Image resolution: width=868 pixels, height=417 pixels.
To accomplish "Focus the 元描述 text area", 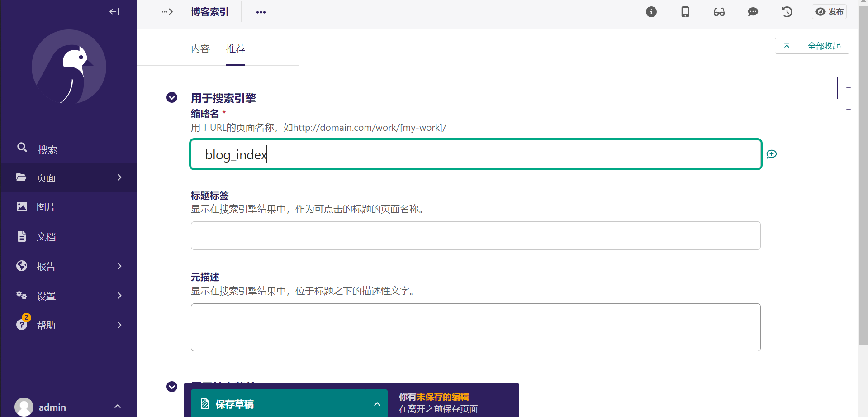I will [476, 327].
